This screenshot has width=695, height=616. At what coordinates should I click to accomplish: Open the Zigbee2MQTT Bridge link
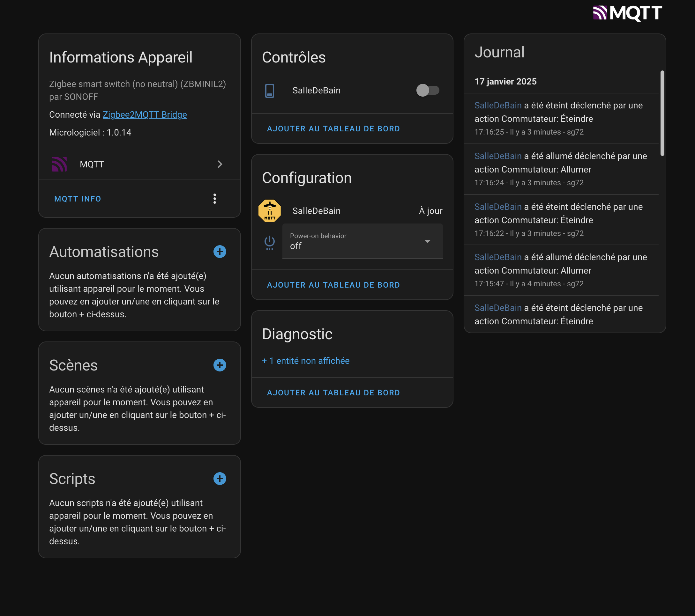tap(145, 115)
